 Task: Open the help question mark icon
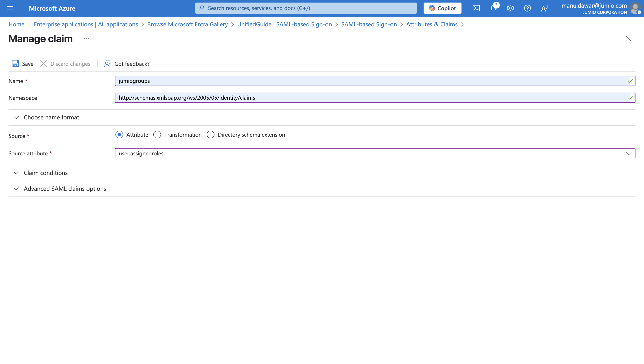pyautogui.click(x=527, y=8)
